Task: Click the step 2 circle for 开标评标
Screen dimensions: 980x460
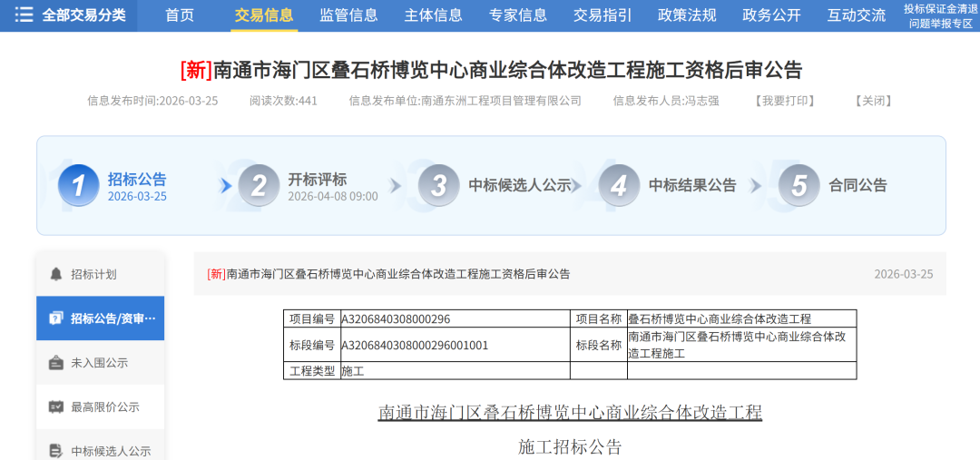Action: point(259,185)
